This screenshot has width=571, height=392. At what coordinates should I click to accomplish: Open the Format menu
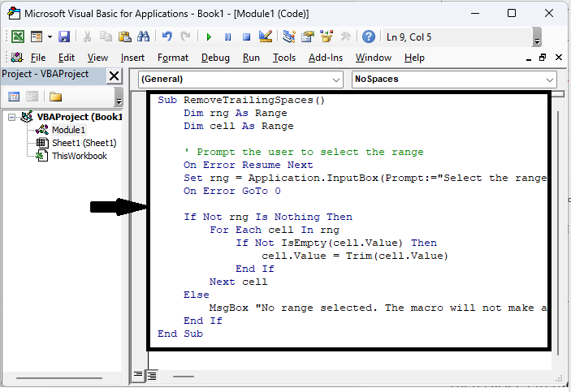click(x=173, y=58)
